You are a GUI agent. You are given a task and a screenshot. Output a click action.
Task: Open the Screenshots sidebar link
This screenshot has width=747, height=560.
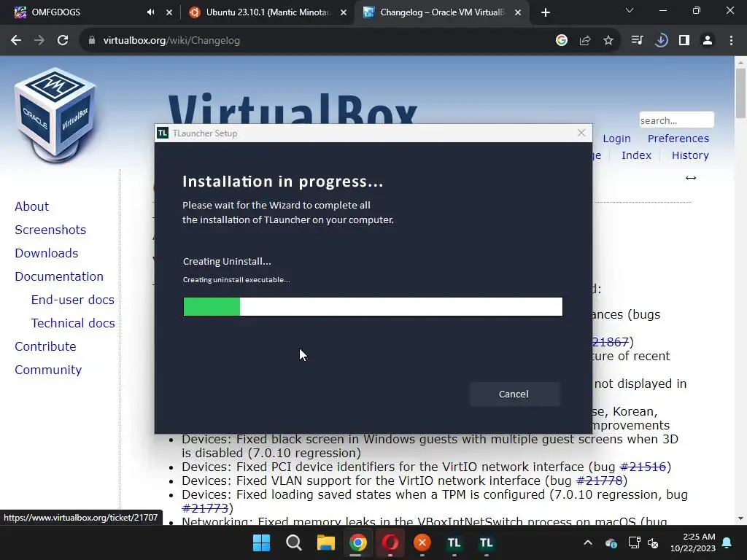click(x=50, y=230)
